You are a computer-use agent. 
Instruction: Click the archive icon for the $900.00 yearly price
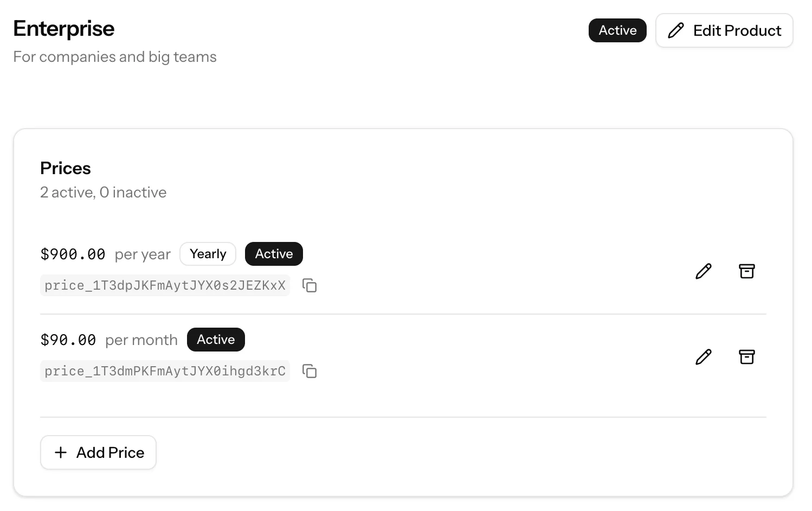coord(746,271)
